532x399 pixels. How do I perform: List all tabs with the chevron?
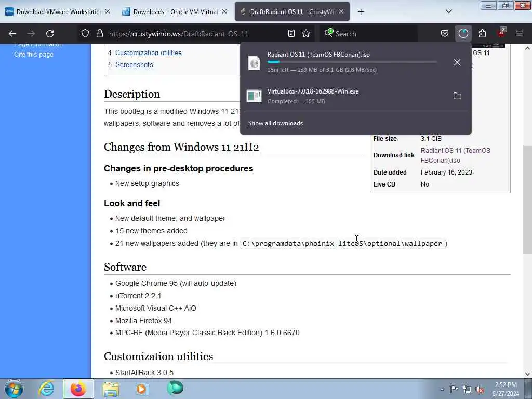(x=448, y=11)
